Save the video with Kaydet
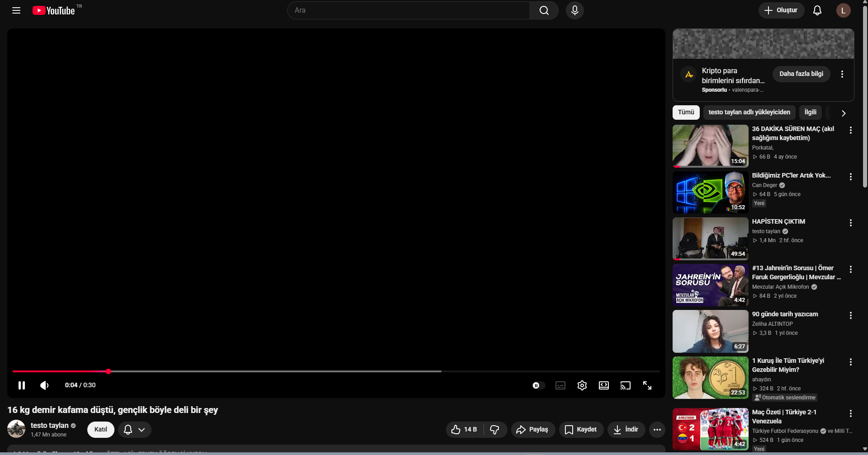868x455 pixels. click(581, 430)
